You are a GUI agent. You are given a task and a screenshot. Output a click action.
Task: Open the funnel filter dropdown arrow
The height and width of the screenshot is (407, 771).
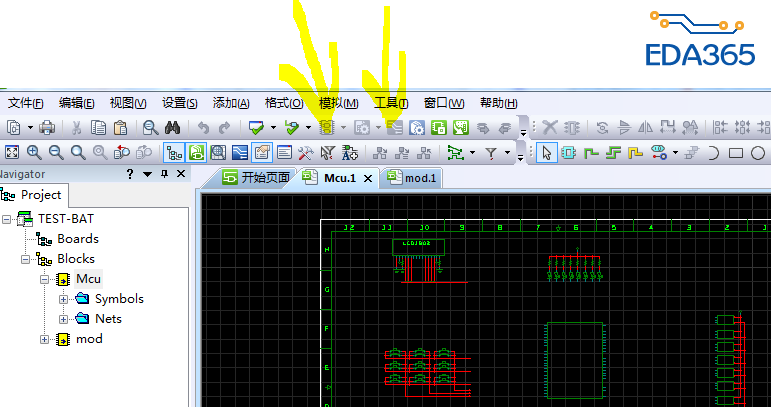pos(507,153)
